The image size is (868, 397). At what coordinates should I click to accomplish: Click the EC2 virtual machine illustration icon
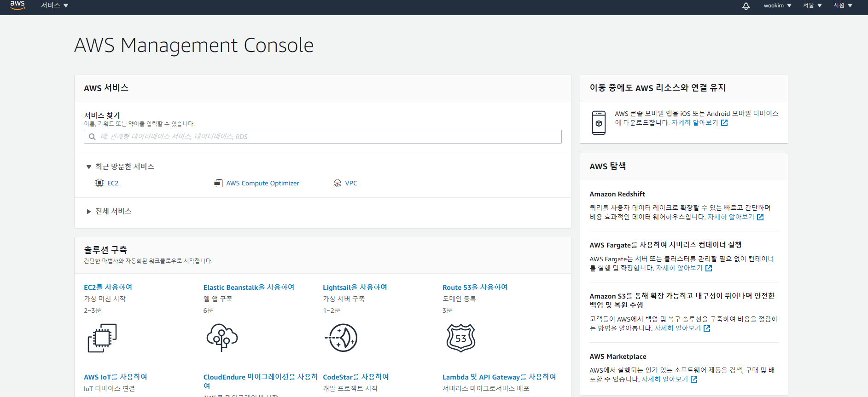pyautogui.click(x=102, y=338)
